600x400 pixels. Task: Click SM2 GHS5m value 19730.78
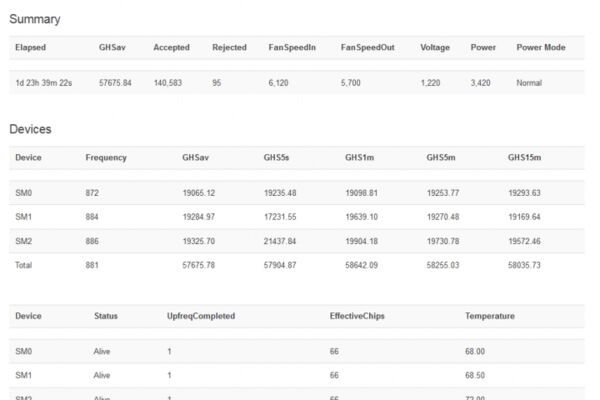[443, 242]
